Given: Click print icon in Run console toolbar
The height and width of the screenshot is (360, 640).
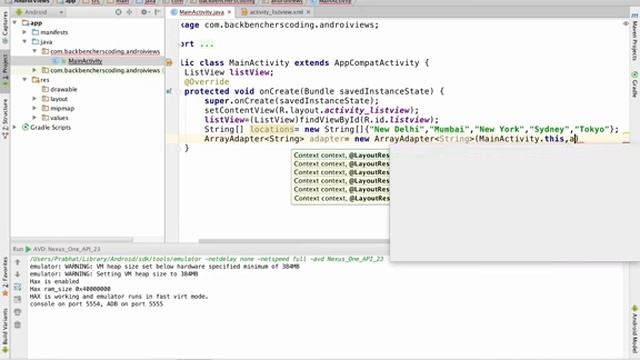Looking at the screenshot, I should (18, 312).
